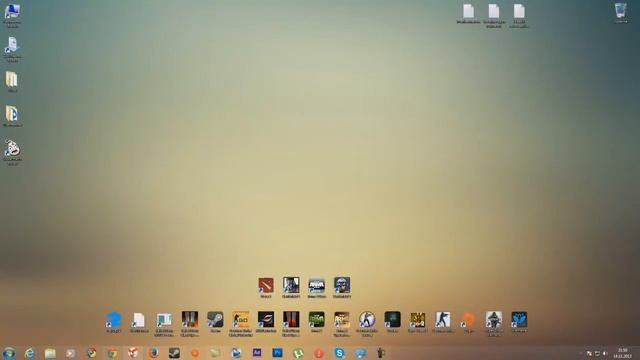This screenshot has height=360, width=640.
Task: Open the taskbar clock and date
Action: coord(622,353)
